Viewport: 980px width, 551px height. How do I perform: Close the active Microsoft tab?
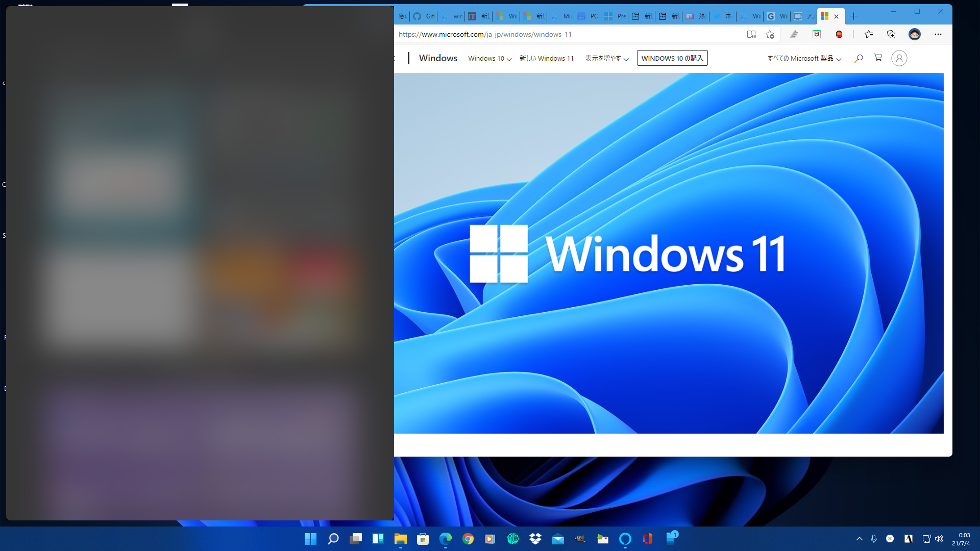(836, 17)
